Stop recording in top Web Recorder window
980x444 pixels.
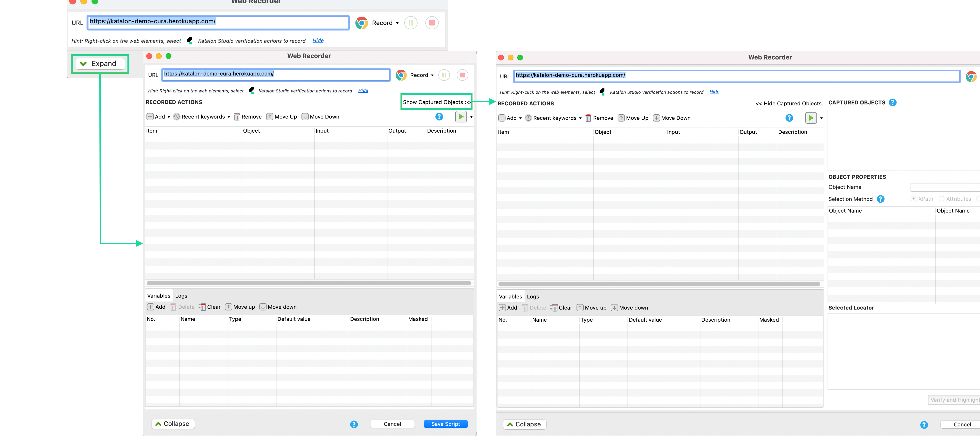coord(432,23)
